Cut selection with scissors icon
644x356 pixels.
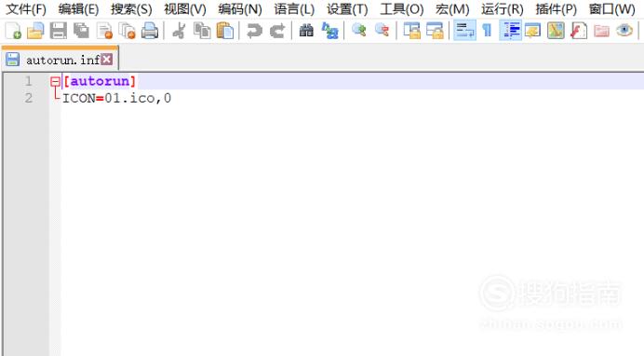(179, 31)
